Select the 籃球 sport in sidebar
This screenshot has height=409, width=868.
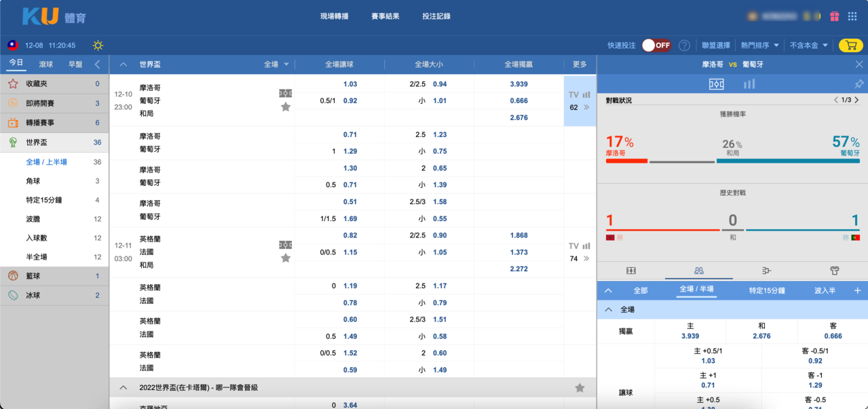coord(33,276)
